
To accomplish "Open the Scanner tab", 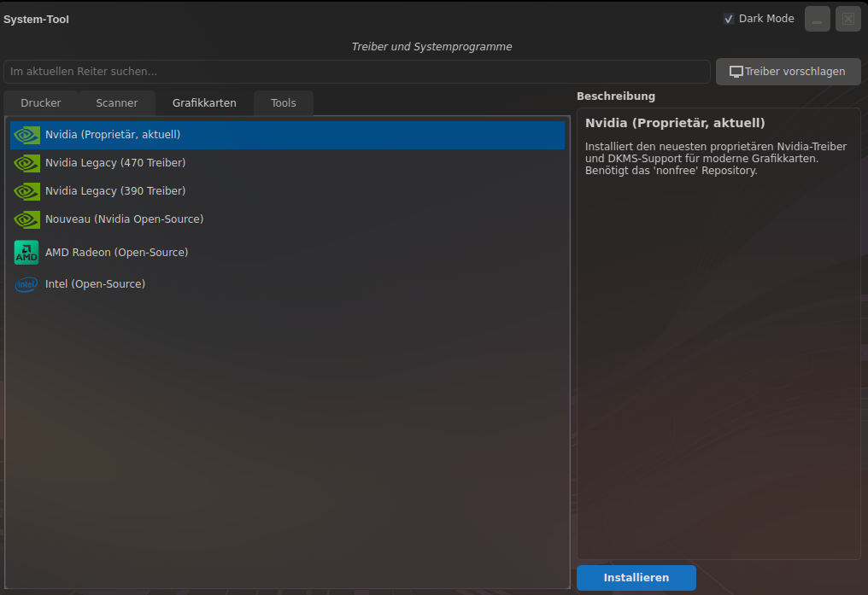I will (117, 103).
